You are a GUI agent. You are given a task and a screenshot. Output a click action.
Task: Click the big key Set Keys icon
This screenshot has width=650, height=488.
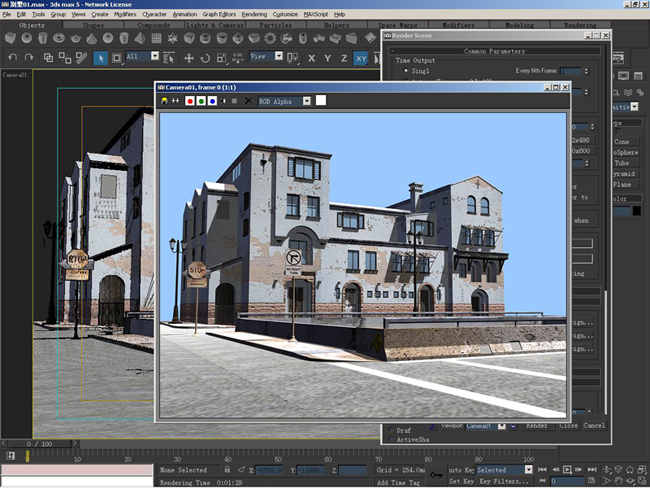coord(436,475)
